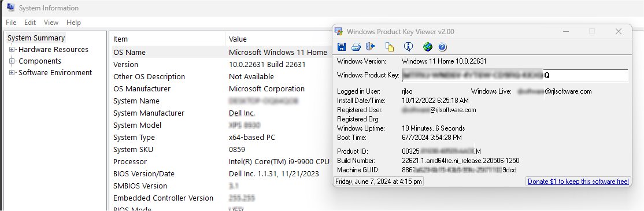Expand the Software Environment tree node
Screen dimensions: 644x211
click(12, 73)
